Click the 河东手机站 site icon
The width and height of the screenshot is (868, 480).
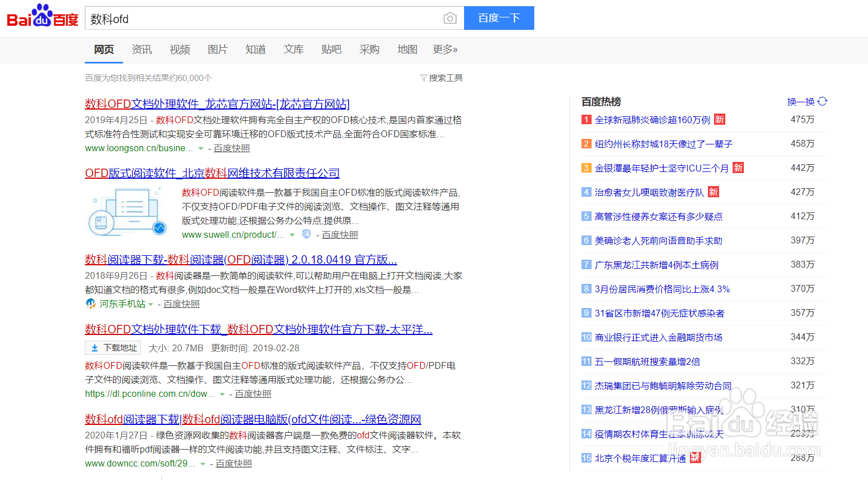(x=90, y=303)
